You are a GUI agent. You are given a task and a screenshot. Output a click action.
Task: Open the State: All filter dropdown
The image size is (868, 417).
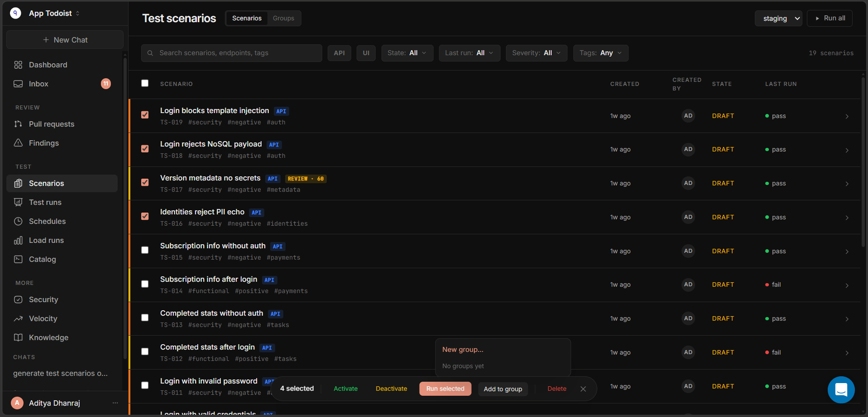[x=407, y=53]
